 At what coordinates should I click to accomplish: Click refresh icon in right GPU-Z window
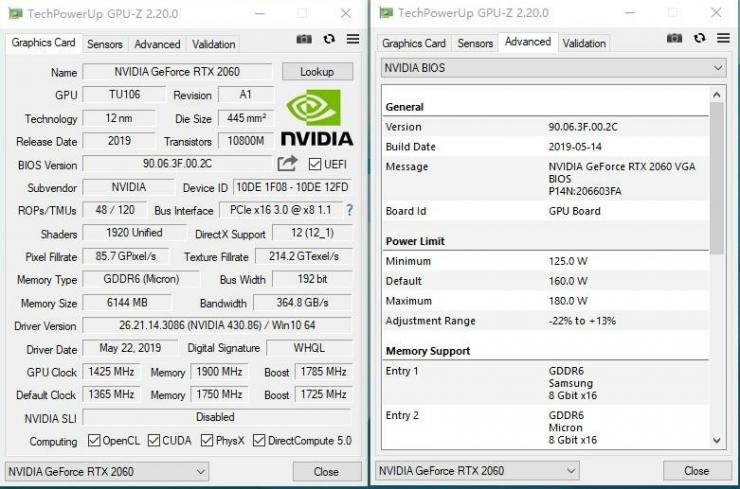point(699,38)
